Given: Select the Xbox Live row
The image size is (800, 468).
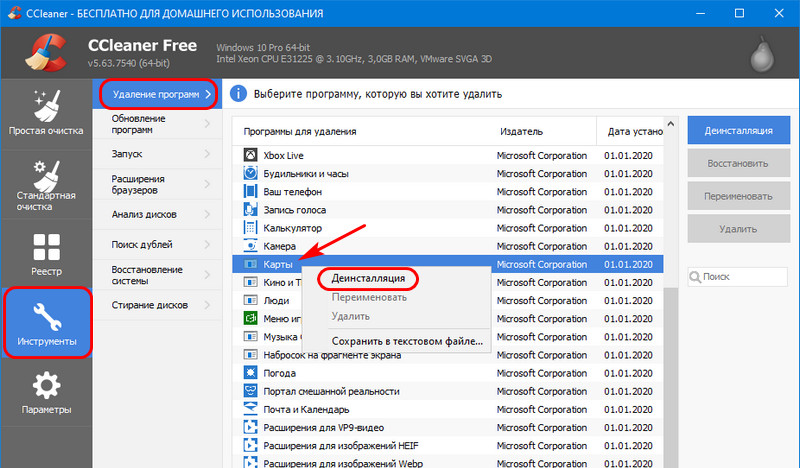Looking at the screenshot, I should [448, 155].
